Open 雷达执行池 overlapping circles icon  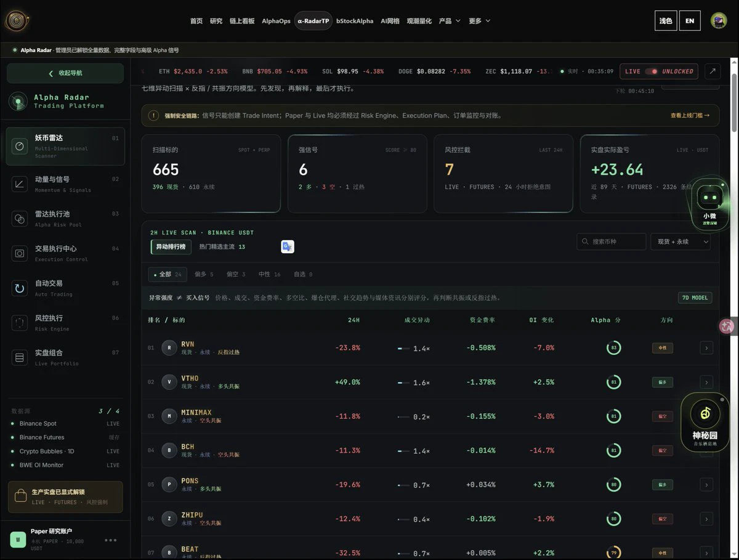pos(20,218)
